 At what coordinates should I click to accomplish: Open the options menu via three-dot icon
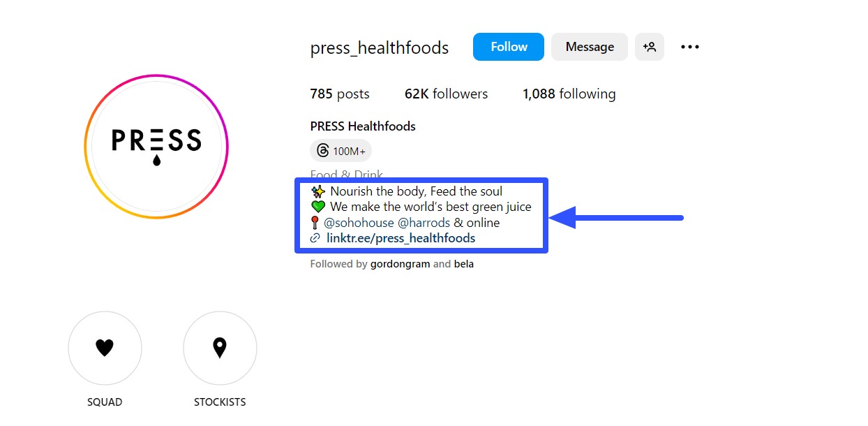689,46
